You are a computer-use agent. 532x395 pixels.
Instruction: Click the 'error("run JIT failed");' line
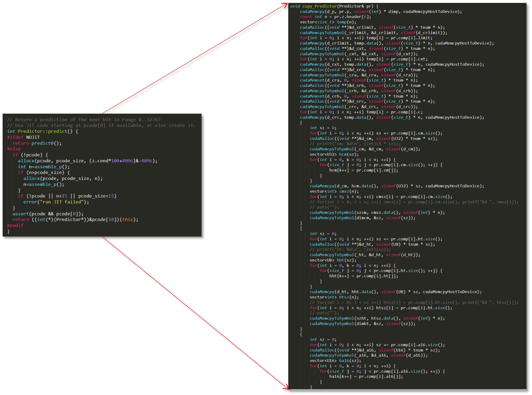coord(56,202)
